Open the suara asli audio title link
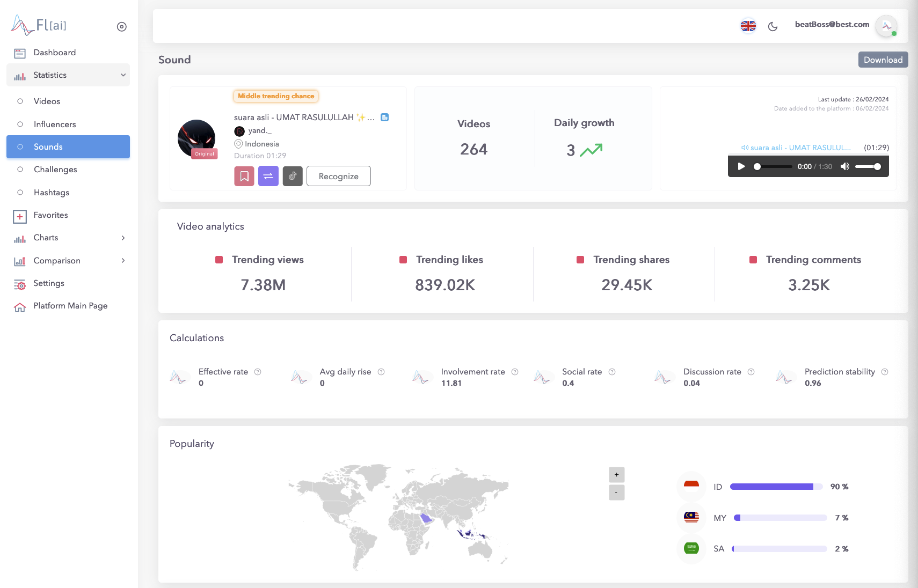The width and height of the screenshot is (918, 588). (x=796, y=148)
